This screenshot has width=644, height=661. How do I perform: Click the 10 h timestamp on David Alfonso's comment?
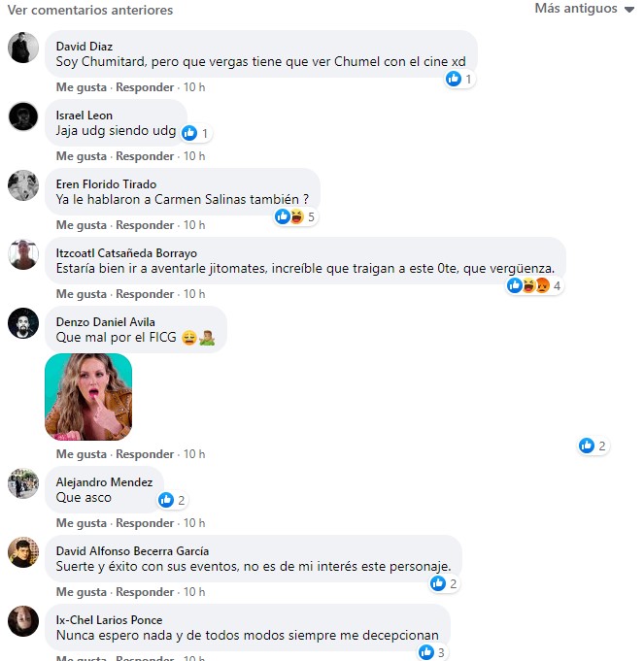(x=194, y=592)
